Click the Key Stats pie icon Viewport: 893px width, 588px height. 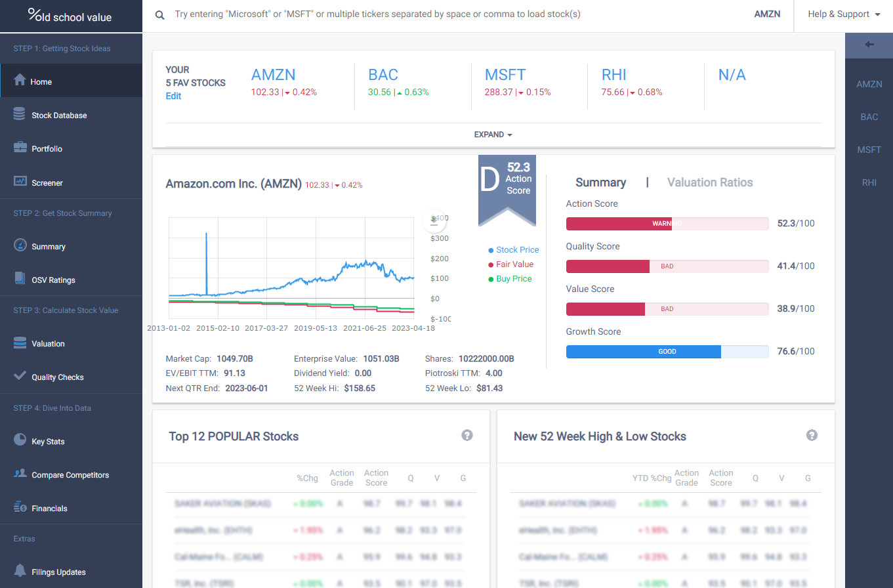(20, 440)
